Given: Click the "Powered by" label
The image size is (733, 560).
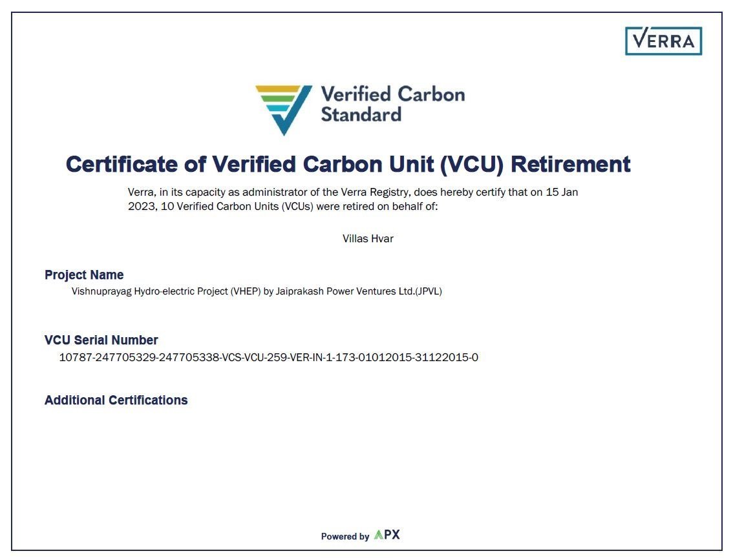Looking at the screenshot, I should (x=345, y=536).
